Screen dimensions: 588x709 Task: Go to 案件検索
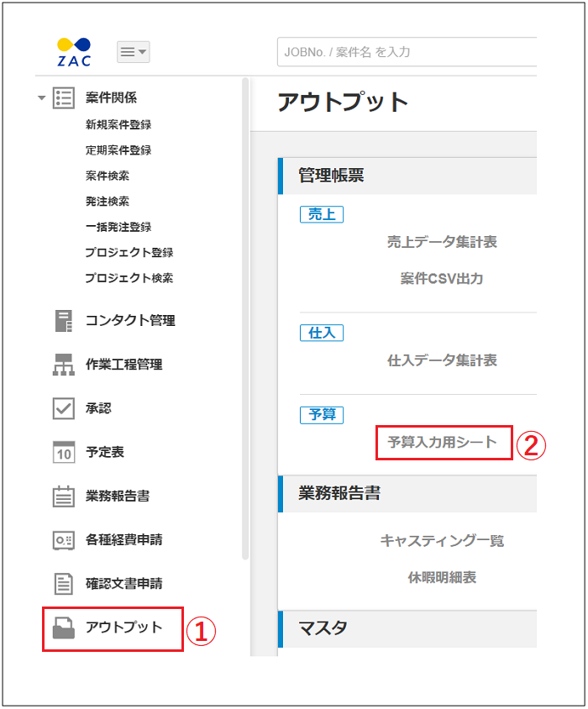click(x=107, y=176)
